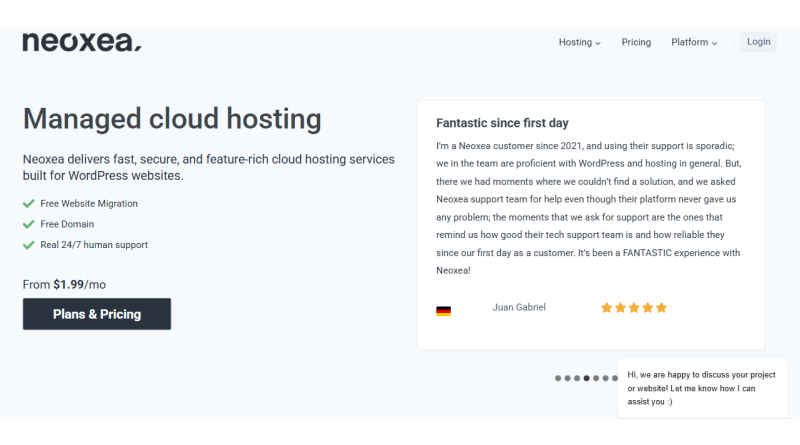Click the reviewer name Juan Gabriel

click(x=519, y=307)
